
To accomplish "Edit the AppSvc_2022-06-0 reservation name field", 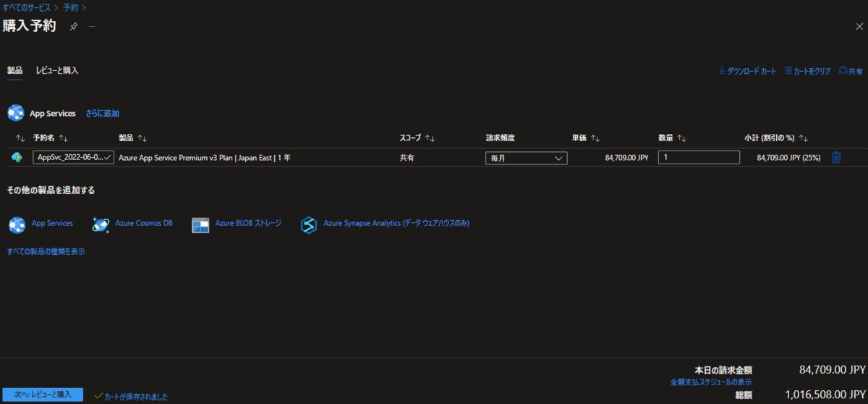I will point(73,157).
